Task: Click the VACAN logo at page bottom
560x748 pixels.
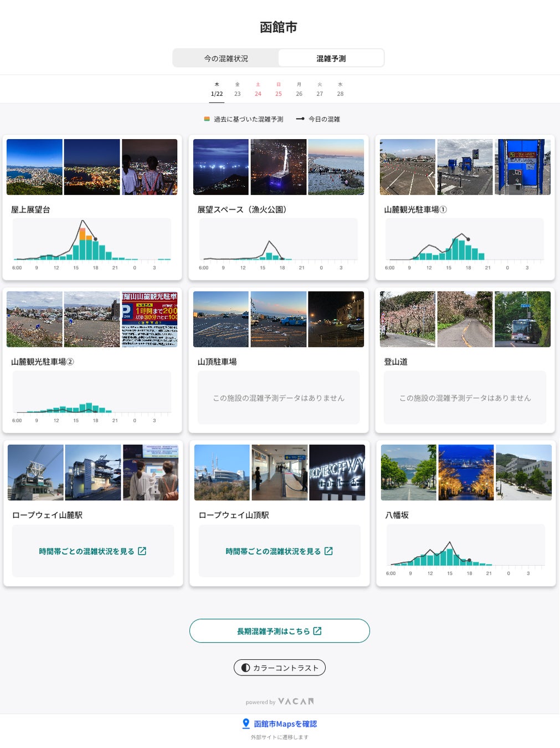Action: click(x=297, y=701)
